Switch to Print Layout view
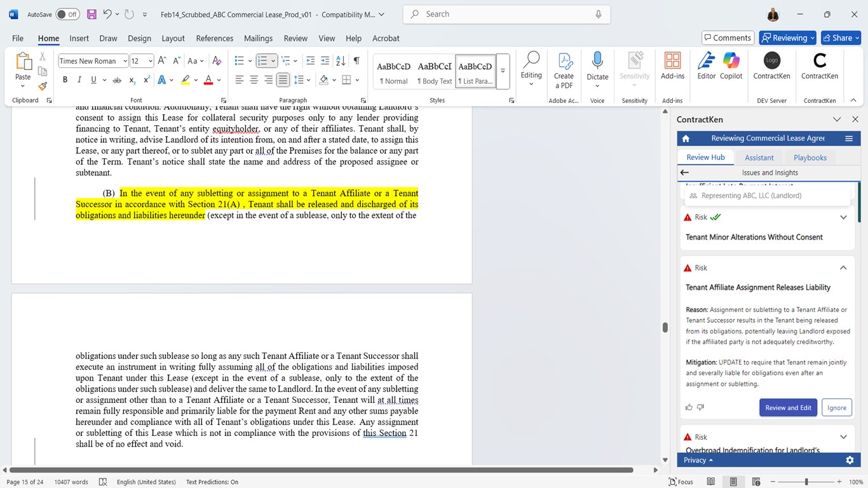This screenshot has width=868, height=488. click(733, 482)
